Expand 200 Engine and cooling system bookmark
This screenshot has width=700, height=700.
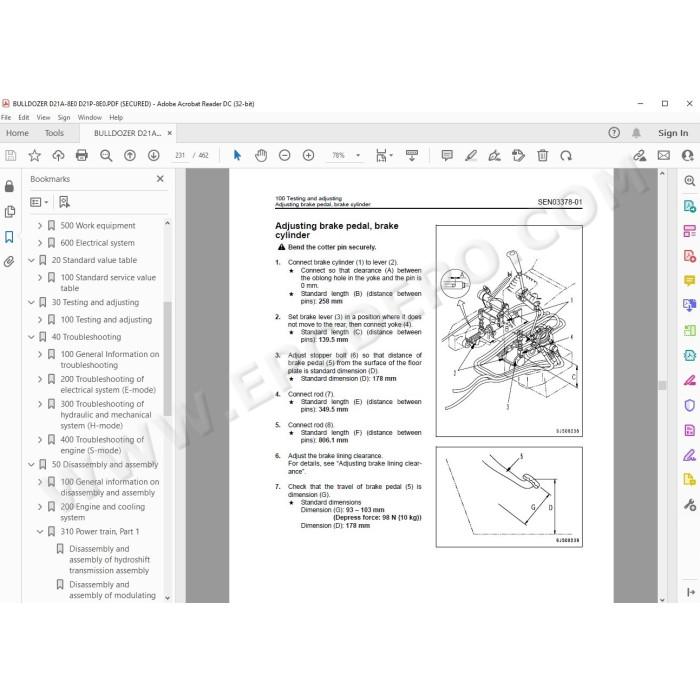click(40, 507)
